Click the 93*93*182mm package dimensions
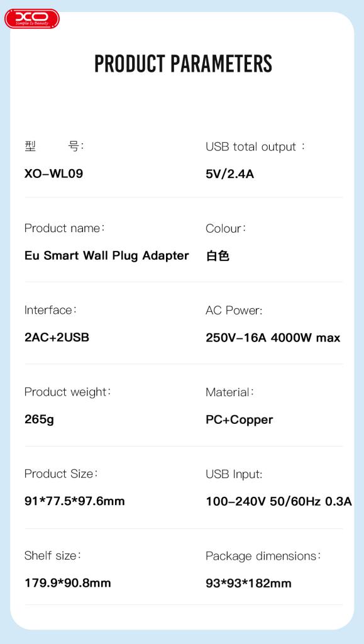The width and height of the screenshot is (364, 644). [248, 583]
